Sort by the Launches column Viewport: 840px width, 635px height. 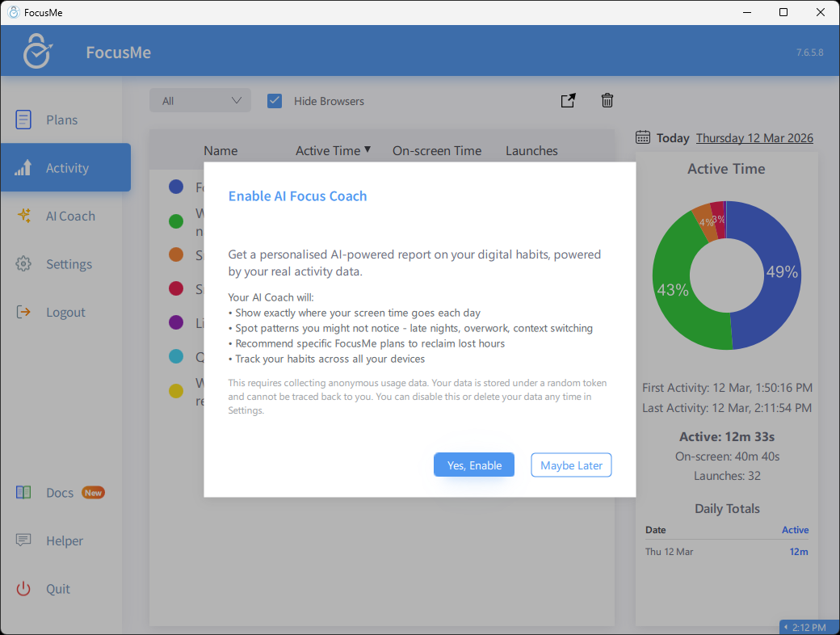(531, 151)
